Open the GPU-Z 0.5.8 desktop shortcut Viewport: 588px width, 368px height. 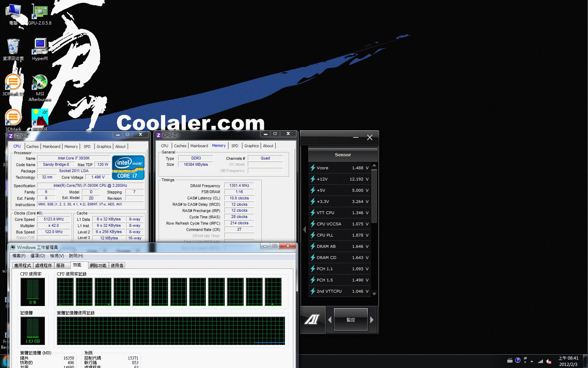point(40,14)
